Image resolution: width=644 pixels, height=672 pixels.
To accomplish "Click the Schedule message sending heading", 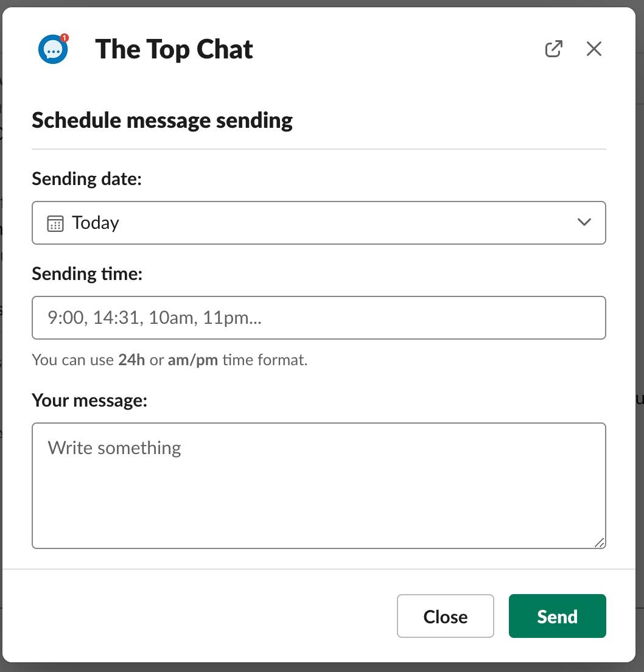I will 162,121.
